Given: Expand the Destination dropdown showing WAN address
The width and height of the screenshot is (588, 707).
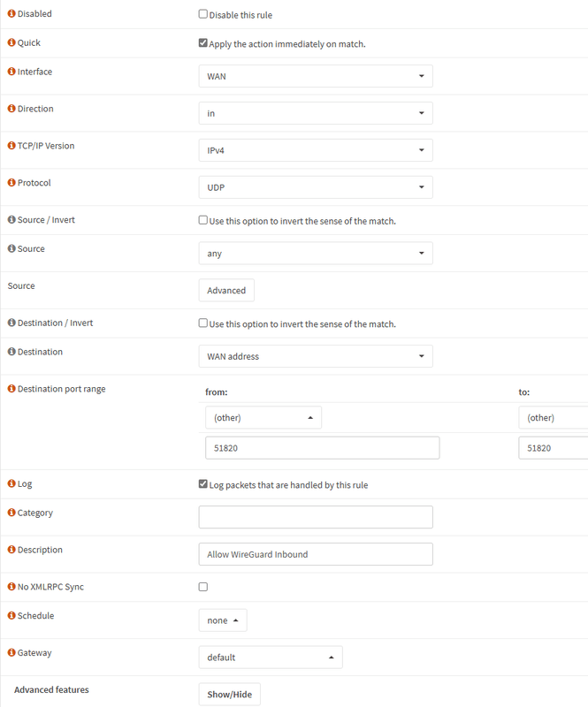Looking at the screenshot, I should 315,356.
